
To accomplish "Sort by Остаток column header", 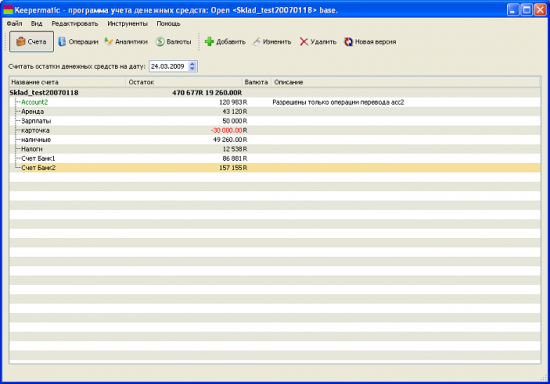I will 184,82.
